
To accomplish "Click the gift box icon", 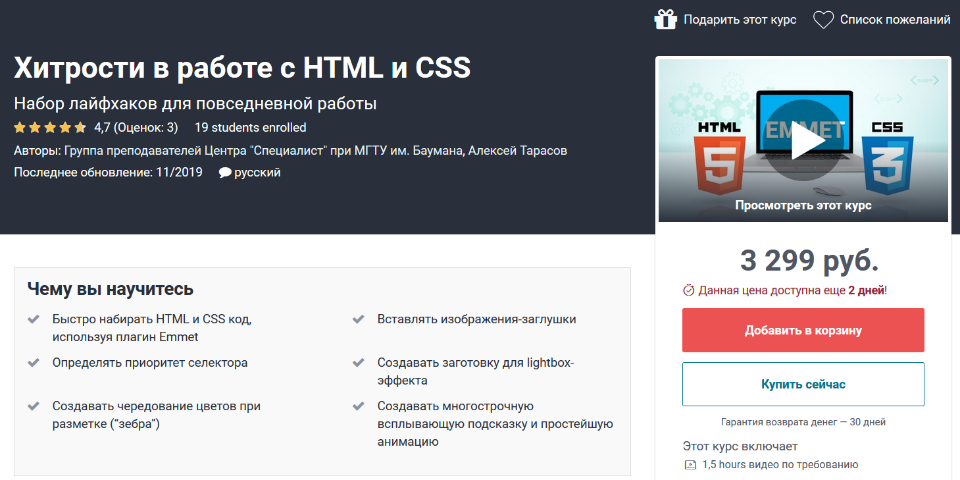I will 665,19.
